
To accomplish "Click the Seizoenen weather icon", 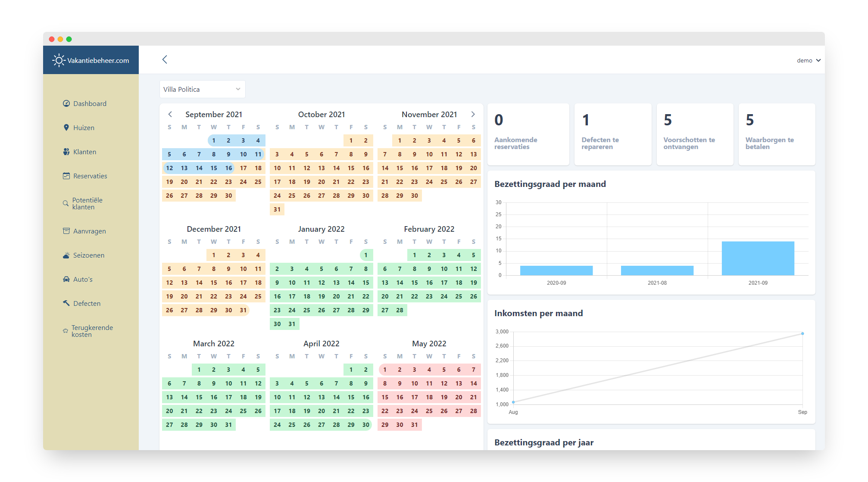I will [x=66, y=255].
